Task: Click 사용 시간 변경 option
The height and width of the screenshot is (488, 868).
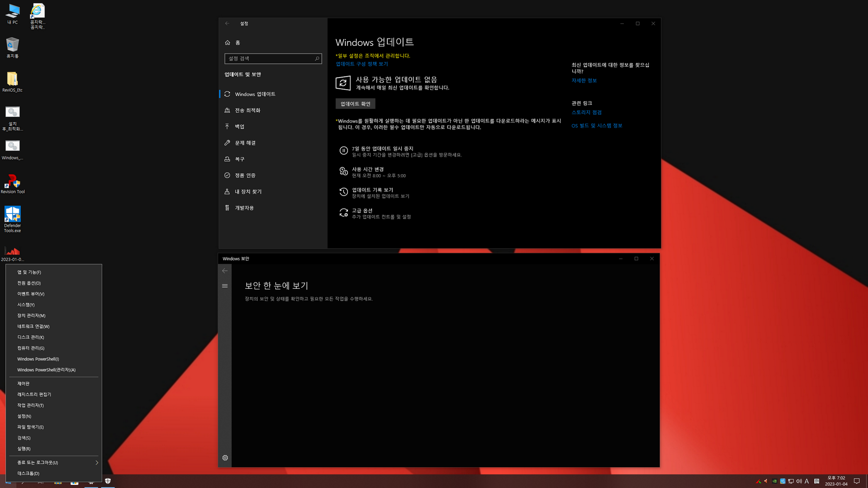Action: [372, 172]
